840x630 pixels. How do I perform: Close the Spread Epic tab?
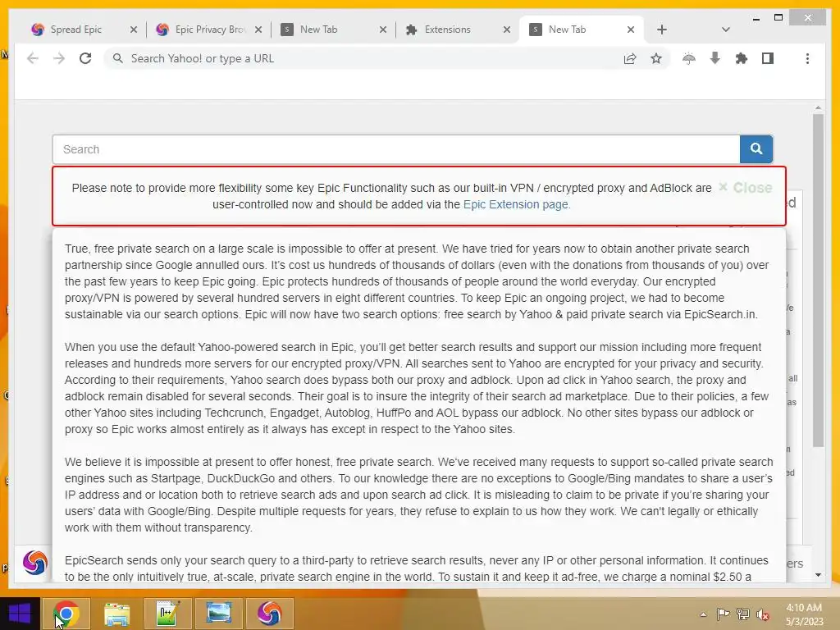click(134, 30)
